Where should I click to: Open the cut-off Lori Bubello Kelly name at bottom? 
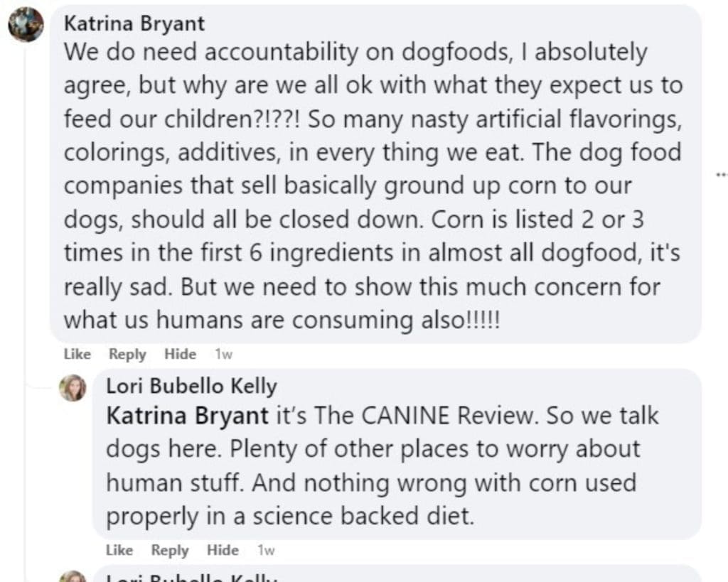click(192, 578)
